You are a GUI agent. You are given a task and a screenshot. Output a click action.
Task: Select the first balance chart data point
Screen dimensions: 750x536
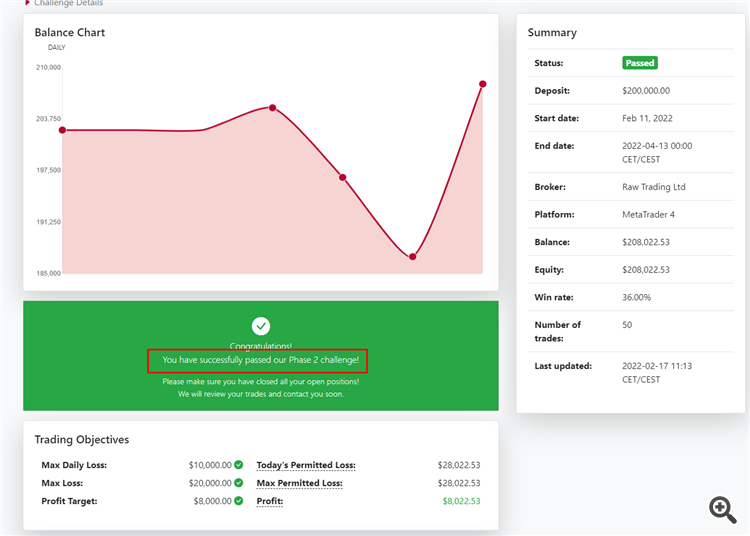coord(62,130)
